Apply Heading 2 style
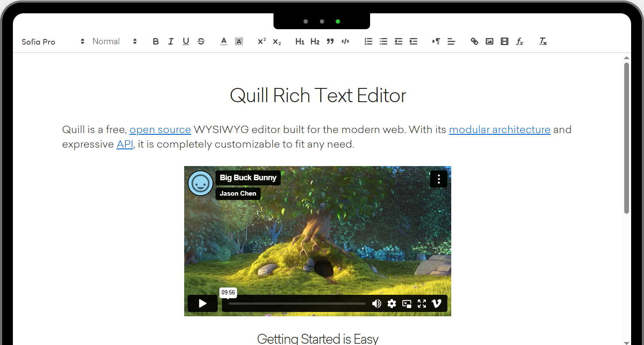 point(315,42)
